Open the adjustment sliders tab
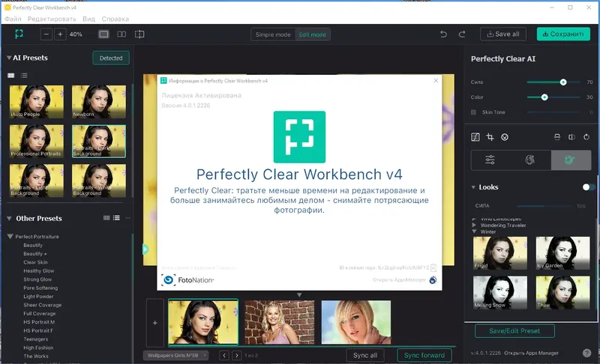Viewport: 600px width, 364px height. [x=490, y=160]
